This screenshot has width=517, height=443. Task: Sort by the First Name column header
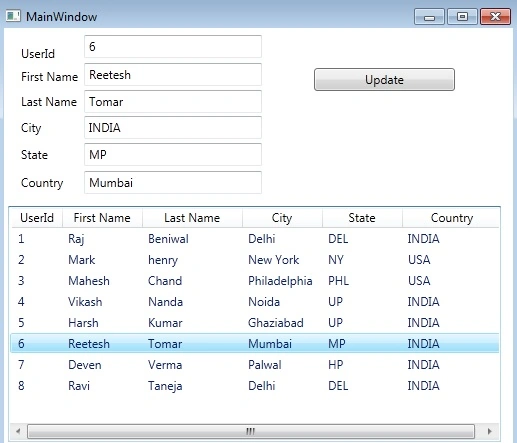[102, 218]
